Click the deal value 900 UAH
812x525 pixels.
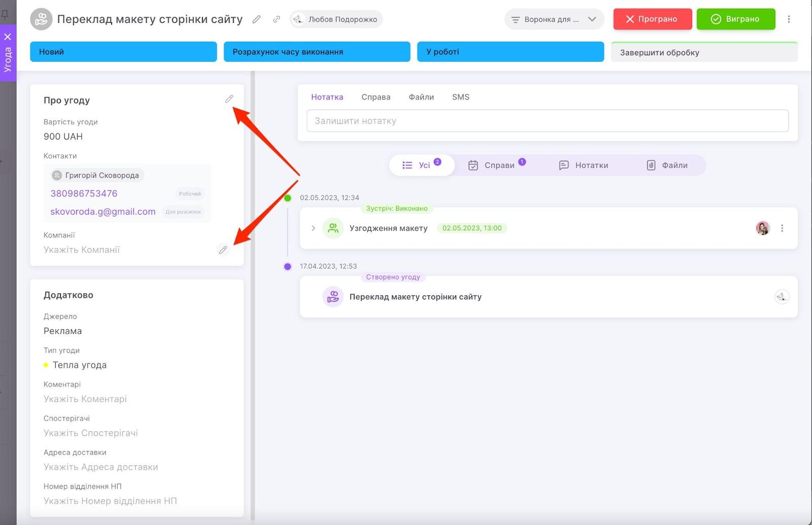click(63, 136)
